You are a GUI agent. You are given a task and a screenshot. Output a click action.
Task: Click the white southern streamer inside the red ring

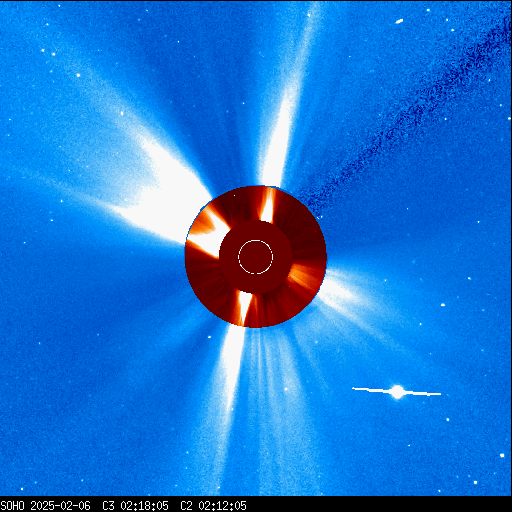(x=244, y=307)
